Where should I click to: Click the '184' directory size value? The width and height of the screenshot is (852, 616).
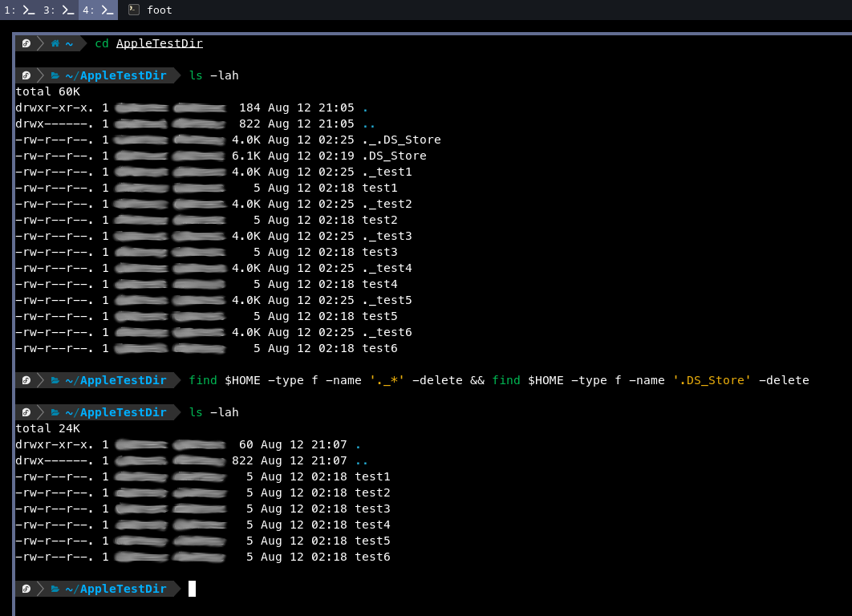pos(250,108)
